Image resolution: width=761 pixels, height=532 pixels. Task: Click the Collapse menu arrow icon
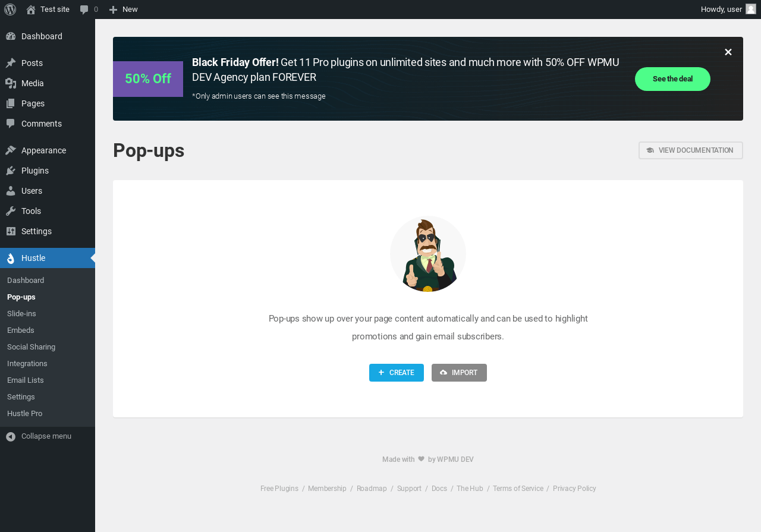pyautogui.click(x=11, y=436)
